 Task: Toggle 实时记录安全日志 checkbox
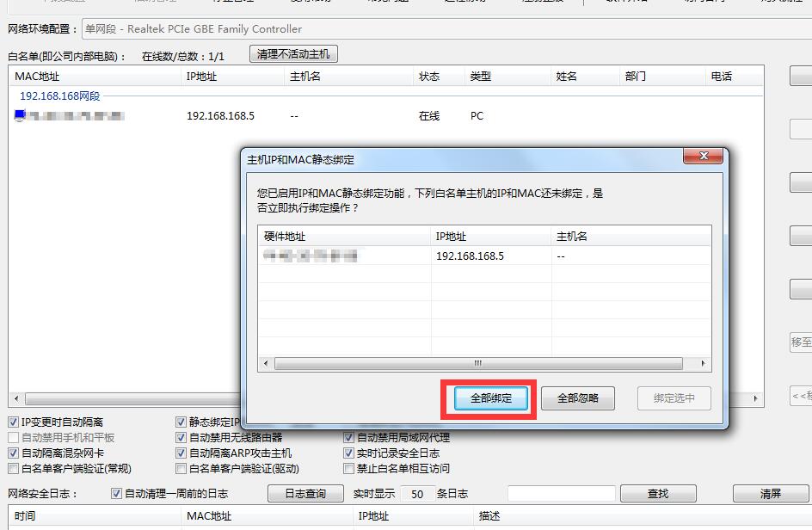[349, 453]
